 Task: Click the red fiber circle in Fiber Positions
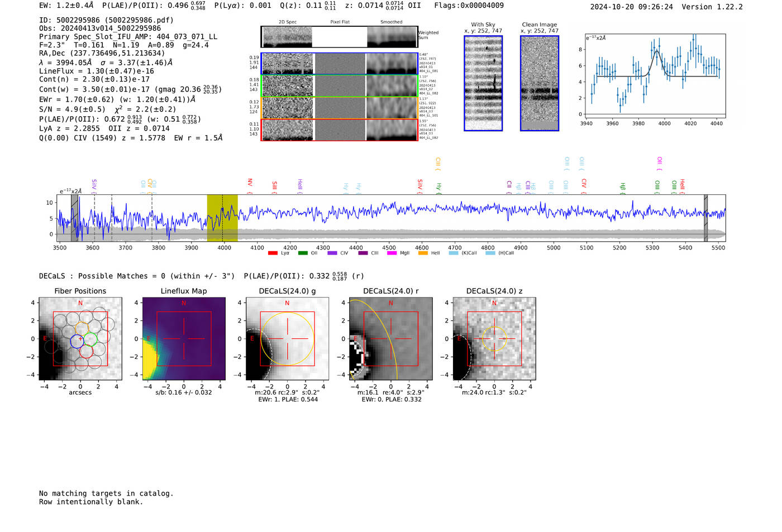point(86,351)
